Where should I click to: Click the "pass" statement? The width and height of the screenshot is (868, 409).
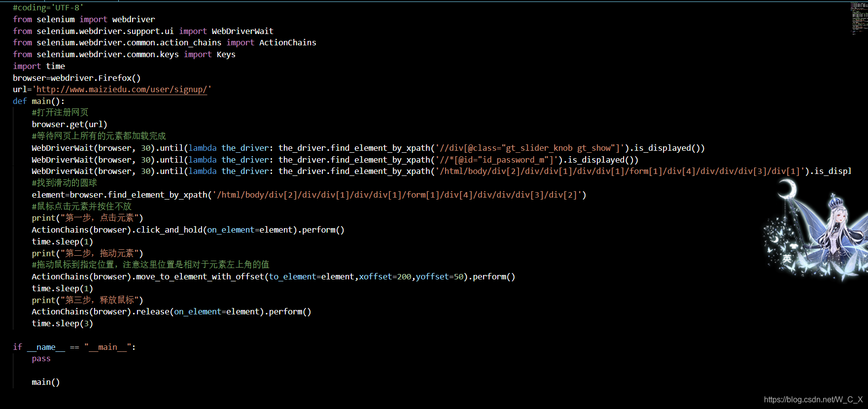coord(41,359)
